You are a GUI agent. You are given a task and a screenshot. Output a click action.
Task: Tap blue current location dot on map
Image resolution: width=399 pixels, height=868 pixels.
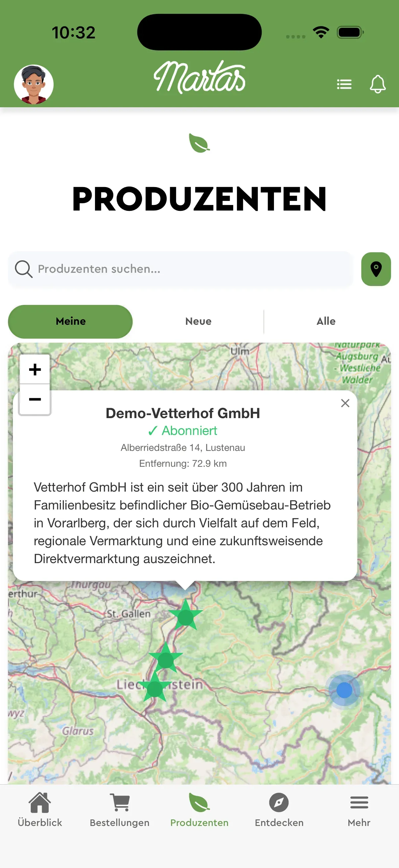point(344,690)
